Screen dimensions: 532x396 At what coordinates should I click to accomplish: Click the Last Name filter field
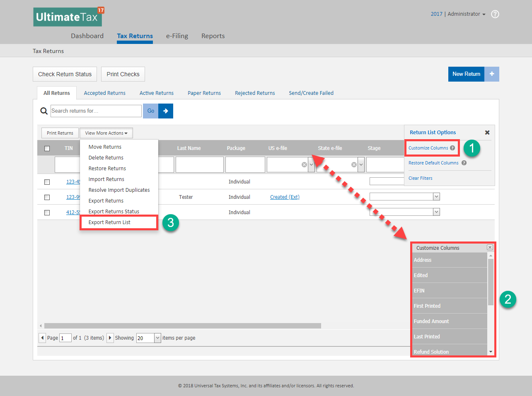[x=200, y=165]
